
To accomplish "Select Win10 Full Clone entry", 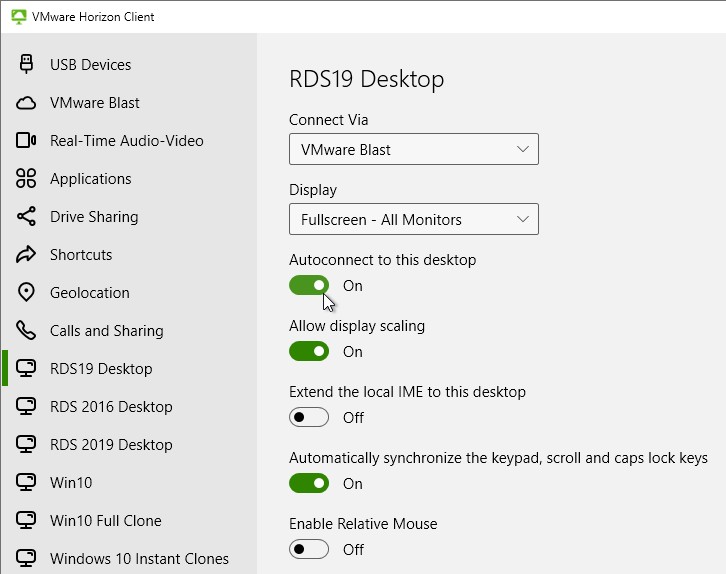I will coord(129,520).
